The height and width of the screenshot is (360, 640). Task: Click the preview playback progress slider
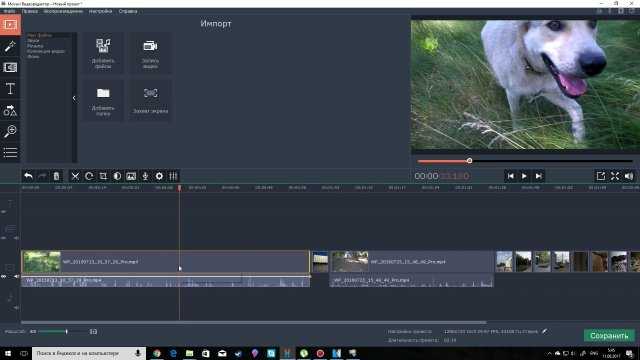pyautogui.click(x=524, y=161)
